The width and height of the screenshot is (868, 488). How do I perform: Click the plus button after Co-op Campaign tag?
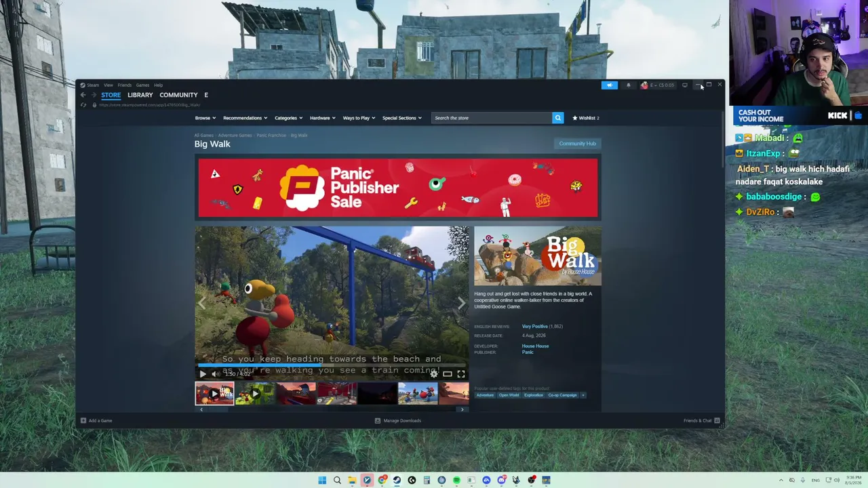583,395
